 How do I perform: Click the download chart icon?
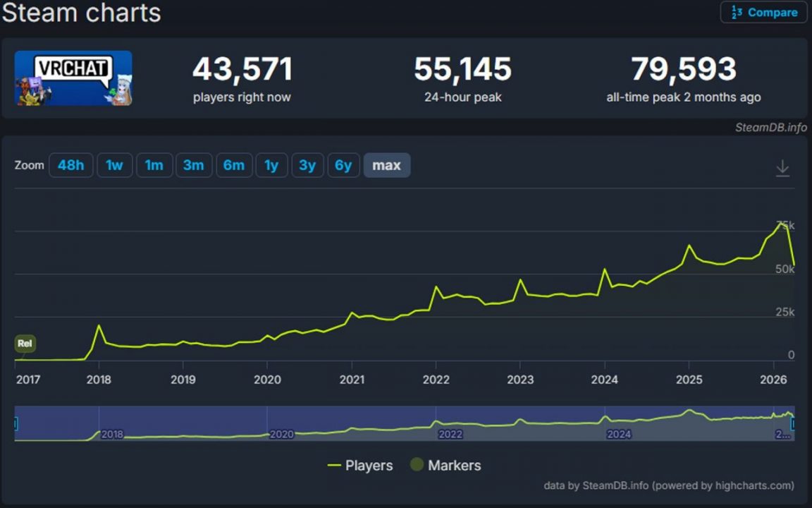click(x=782, y=168)
